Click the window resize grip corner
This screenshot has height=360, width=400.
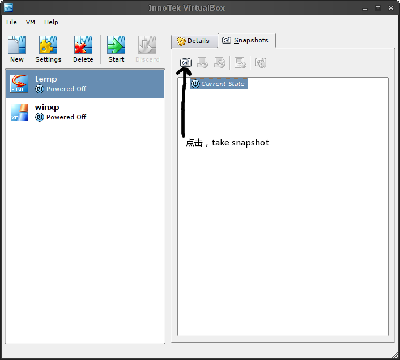395,354
